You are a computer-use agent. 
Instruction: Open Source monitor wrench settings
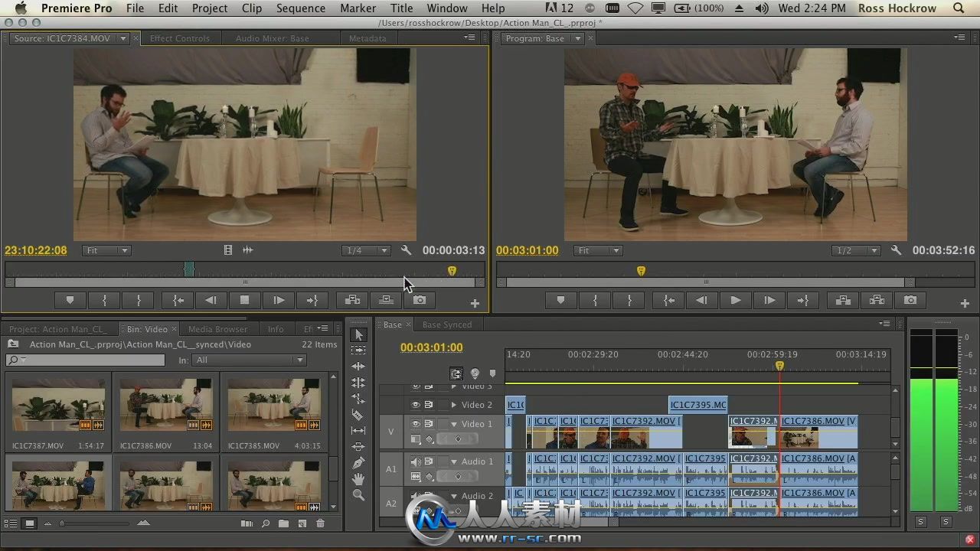pos(407,250)
